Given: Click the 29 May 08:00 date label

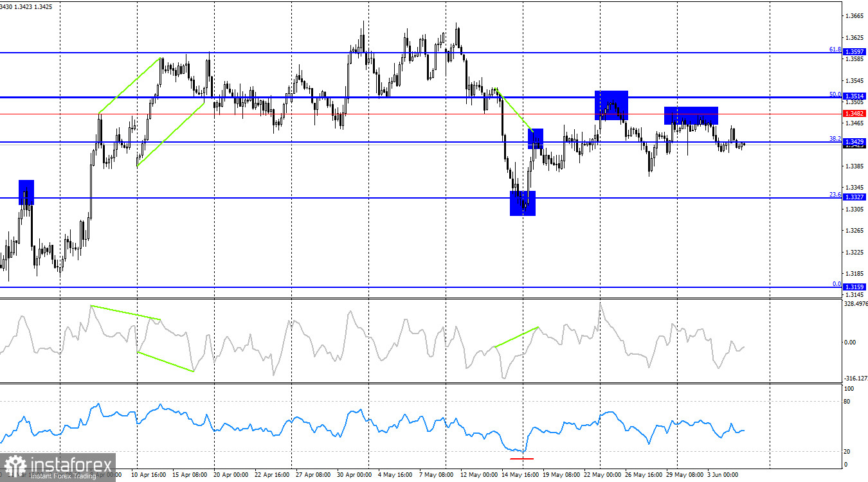Looking at the screenshot, I should [684, 475].
